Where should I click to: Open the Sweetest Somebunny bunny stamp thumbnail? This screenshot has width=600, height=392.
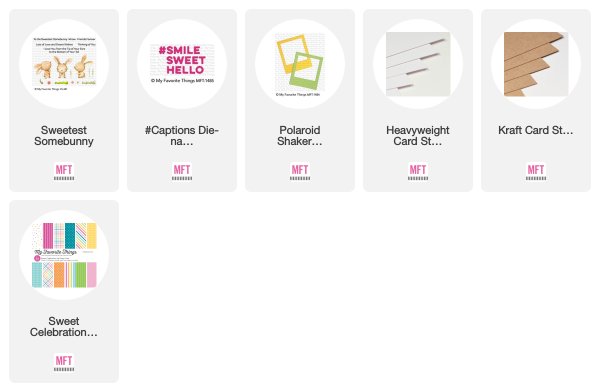pos(64,64)
